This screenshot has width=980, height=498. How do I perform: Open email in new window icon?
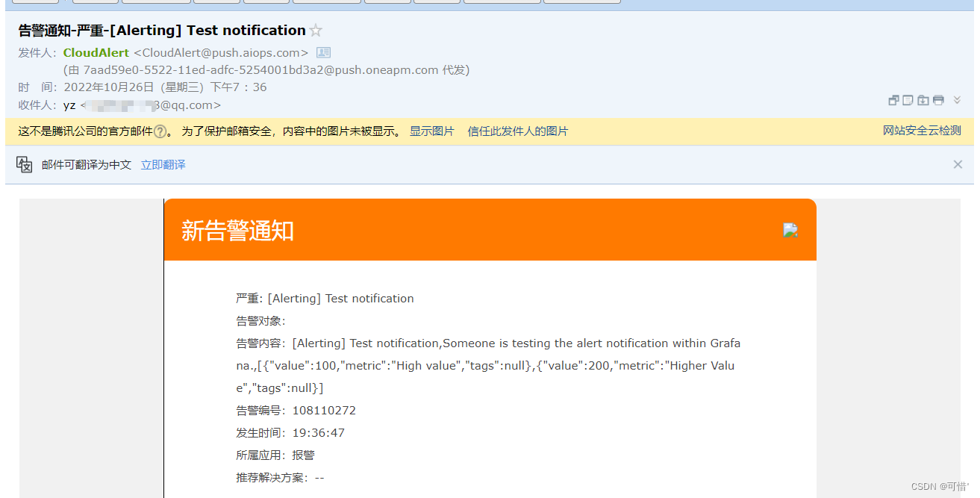coord(893,101)
